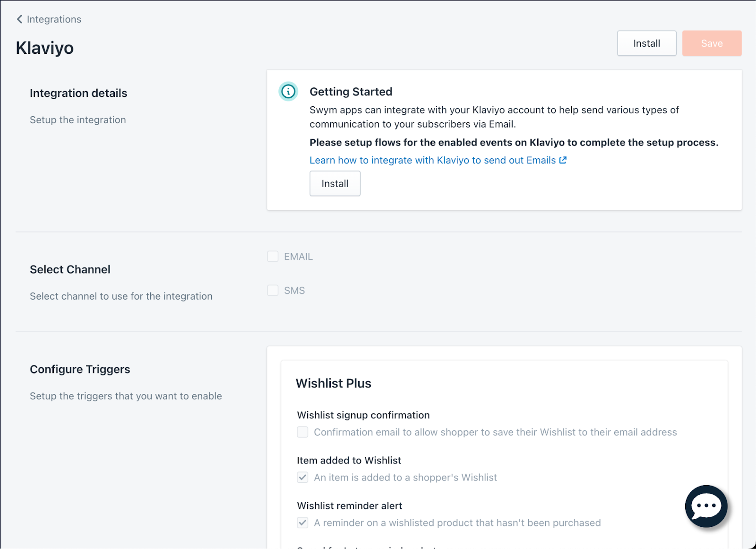Click bold 'Please setup flows' notice text

click(x=514, y=143)
